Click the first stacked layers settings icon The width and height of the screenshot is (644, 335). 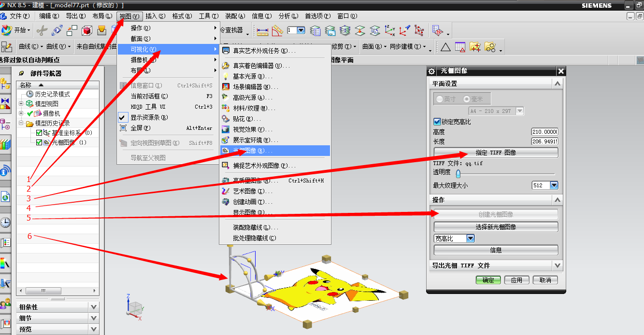[315, 30]
